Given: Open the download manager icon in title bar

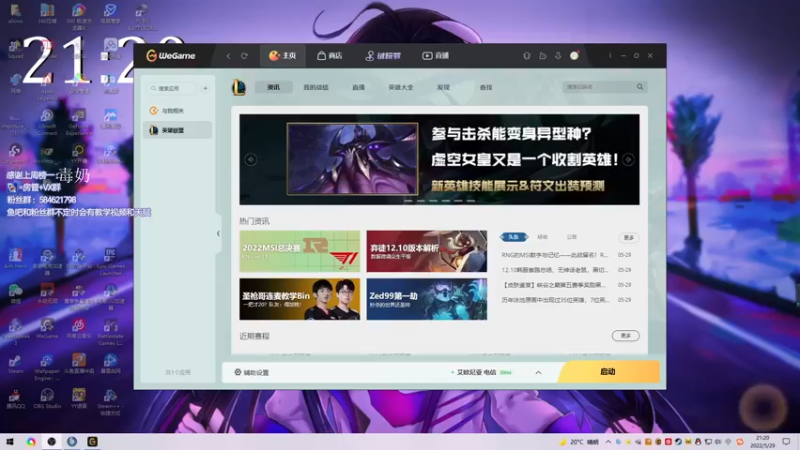Looking at the screenshot, I should tap(558, 56).
